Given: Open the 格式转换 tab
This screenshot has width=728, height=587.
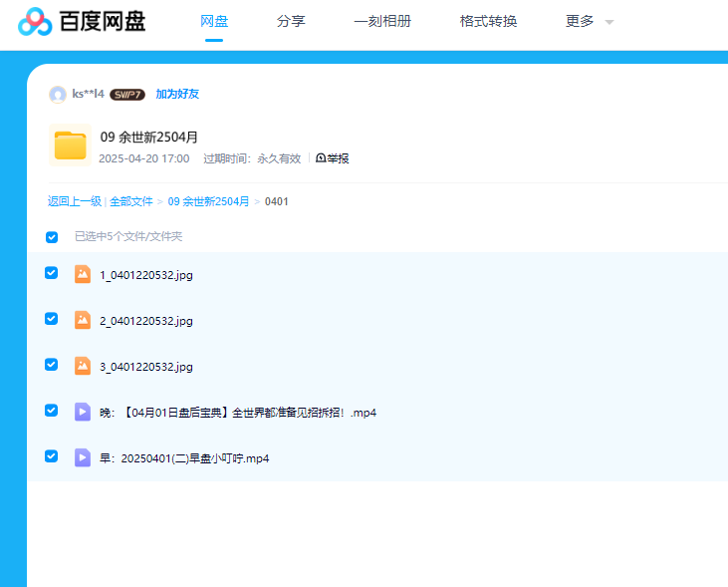Looking at the screenshot, I should coord(488,21).
